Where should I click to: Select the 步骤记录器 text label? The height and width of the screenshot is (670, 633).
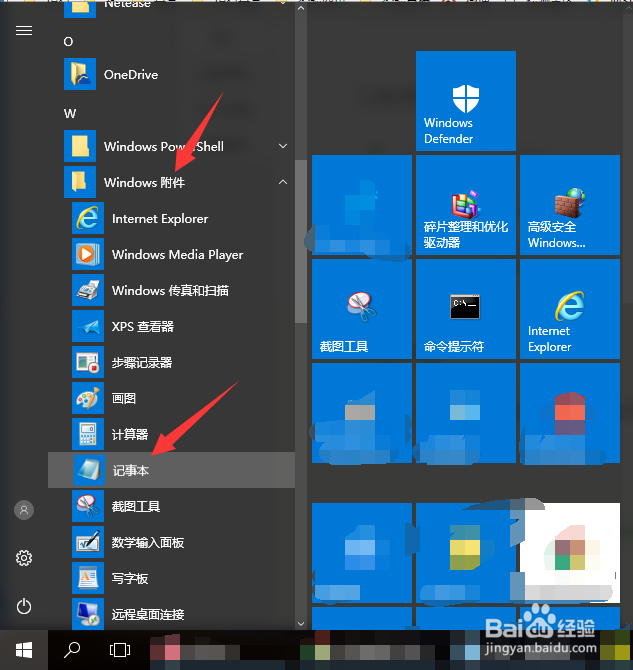(142, 363)
